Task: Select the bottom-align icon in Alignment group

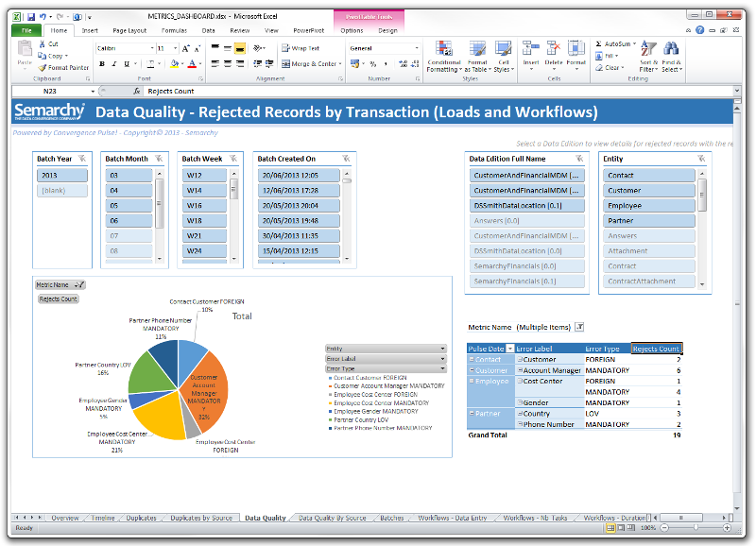Action: [x=240, y=49]
